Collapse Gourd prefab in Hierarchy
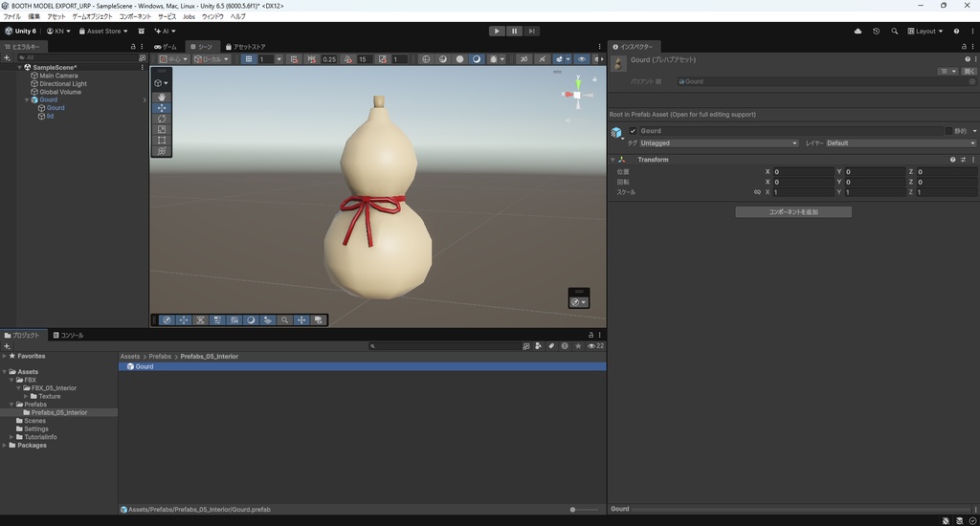The image size is (980, 526). tap(27, 100)
